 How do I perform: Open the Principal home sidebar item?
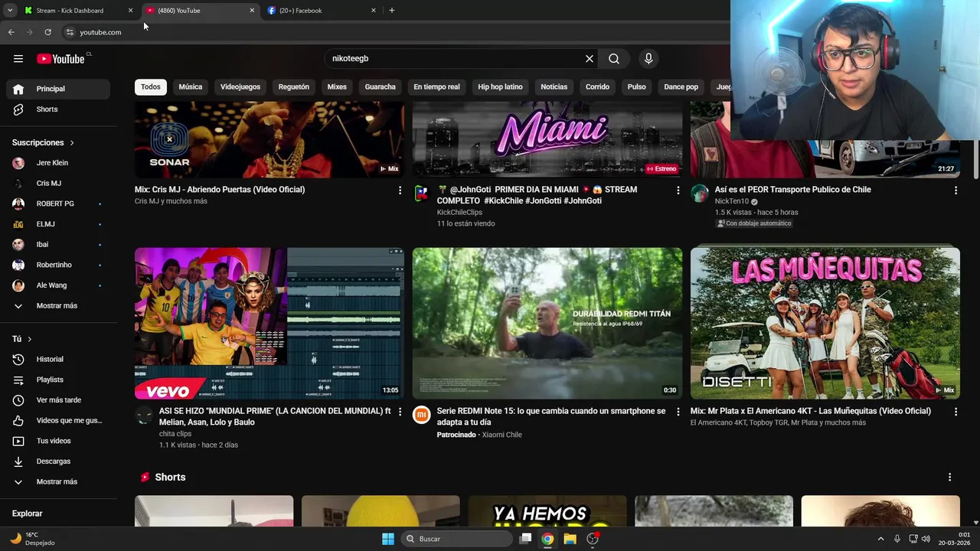[x=58, y=89]
